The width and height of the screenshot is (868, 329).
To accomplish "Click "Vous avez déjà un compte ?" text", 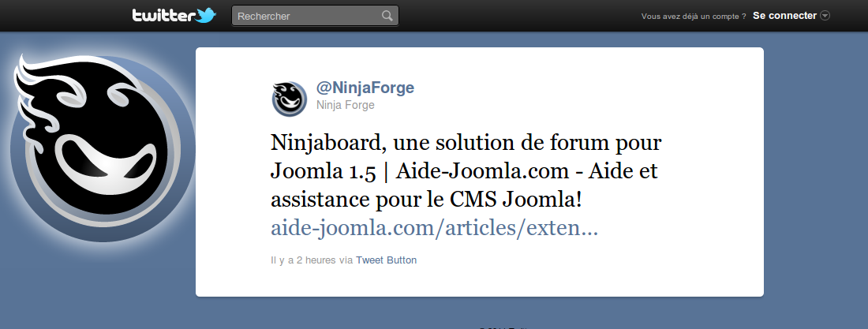I will pos(694,17).
